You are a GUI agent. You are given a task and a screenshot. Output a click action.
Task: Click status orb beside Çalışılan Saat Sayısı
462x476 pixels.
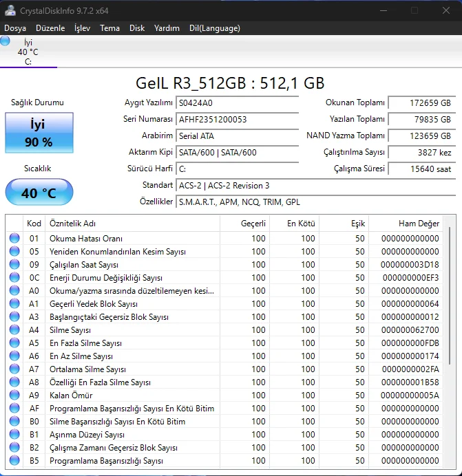[14, 265]
